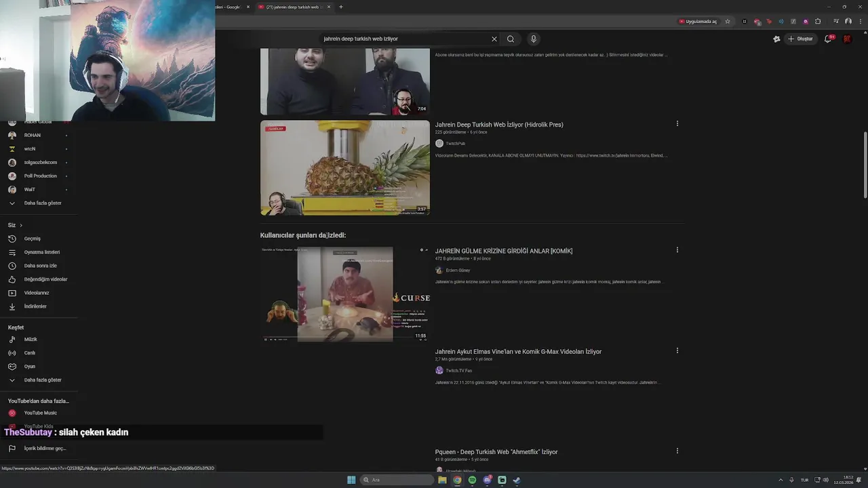Open options for Pqueen Ahmetflix video
The image size is (868, 488).
click(x=677, y=451)
